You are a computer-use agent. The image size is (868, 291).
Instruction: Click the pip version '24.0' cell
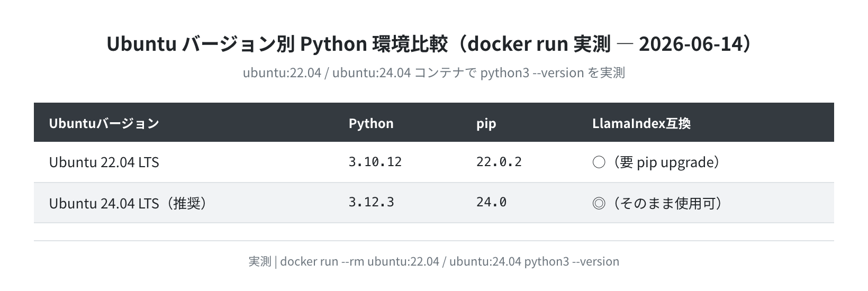coord(519,203)
